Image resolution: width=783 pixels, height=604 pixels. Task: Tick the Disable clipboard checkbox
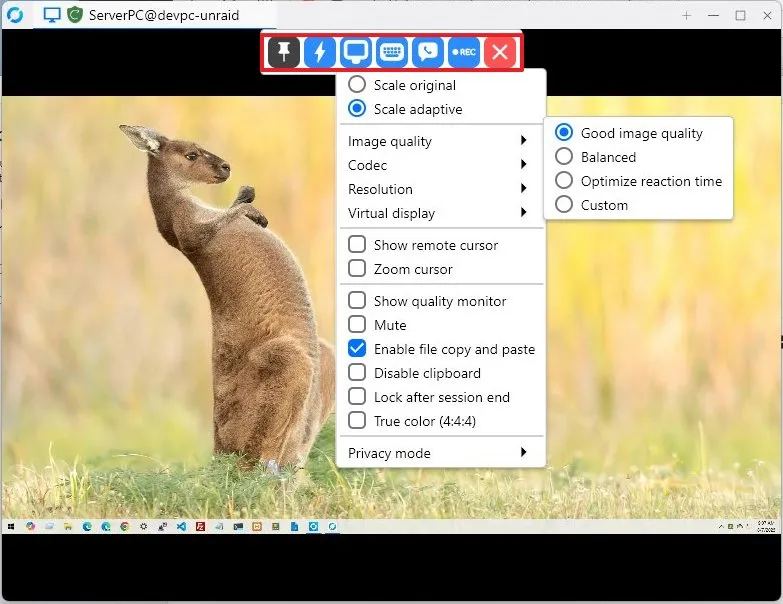click(357, 372)
